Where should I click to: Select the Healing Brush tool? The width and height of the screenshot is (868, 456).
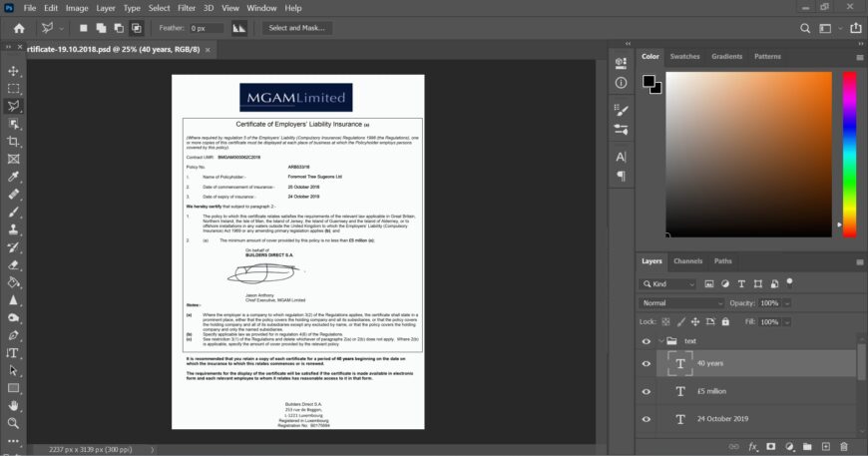pyautogui.click(x=13, y=195)
